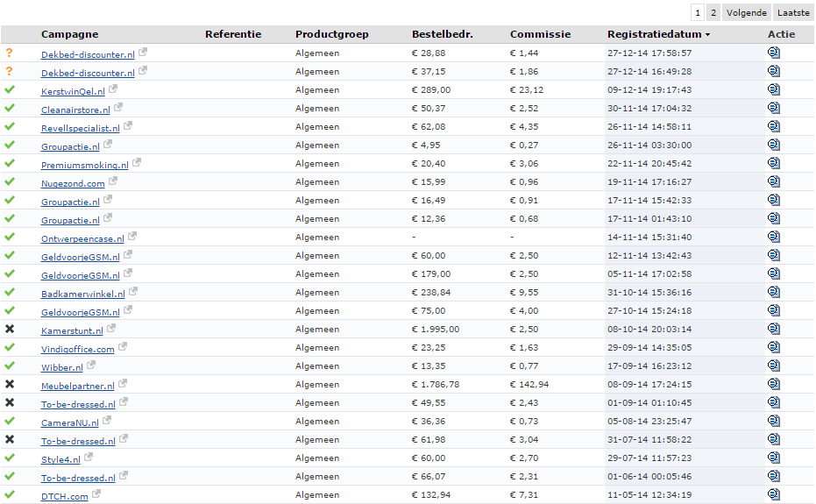
Task: Click the Actie column header
Action: [781, 34]
